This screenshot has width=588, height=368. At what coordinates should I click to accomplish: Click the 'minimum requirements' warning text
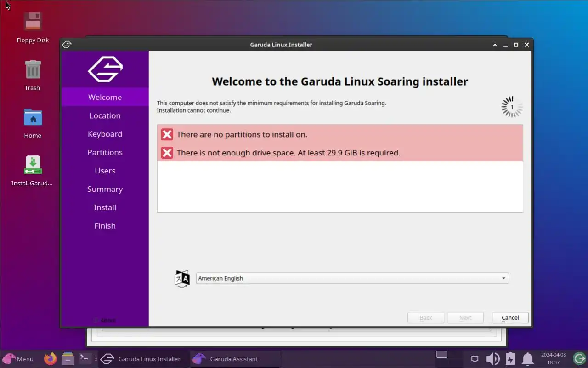click(271, 107)
